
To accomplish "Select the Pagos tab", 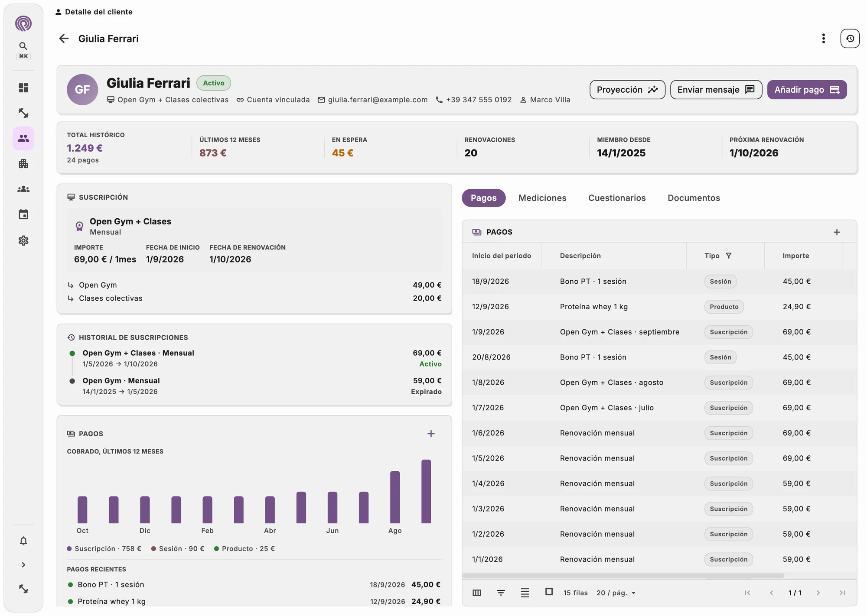I will 483,198.
